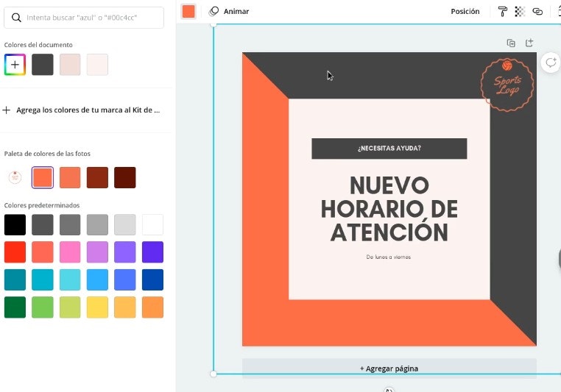
Task: Click Agregar página button
Action: pyautogui.click(x=389, y=368)
